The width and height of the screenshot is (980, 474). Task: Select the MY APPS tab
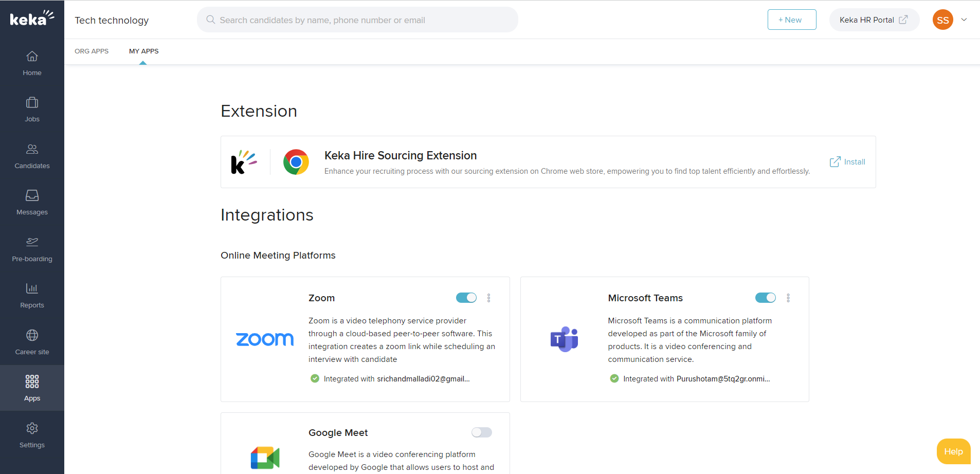143,51
